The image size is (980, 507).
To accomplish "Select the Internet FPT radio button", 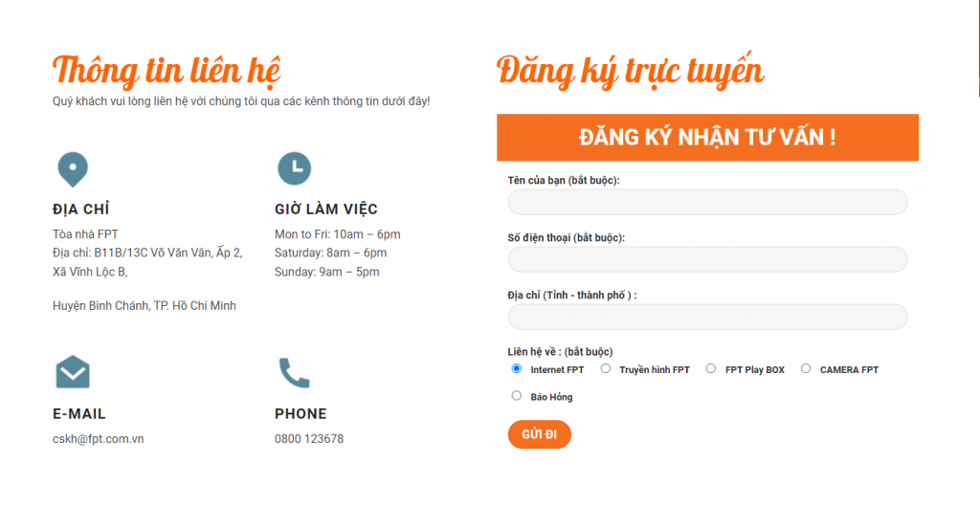I will (x=516, y=368).
